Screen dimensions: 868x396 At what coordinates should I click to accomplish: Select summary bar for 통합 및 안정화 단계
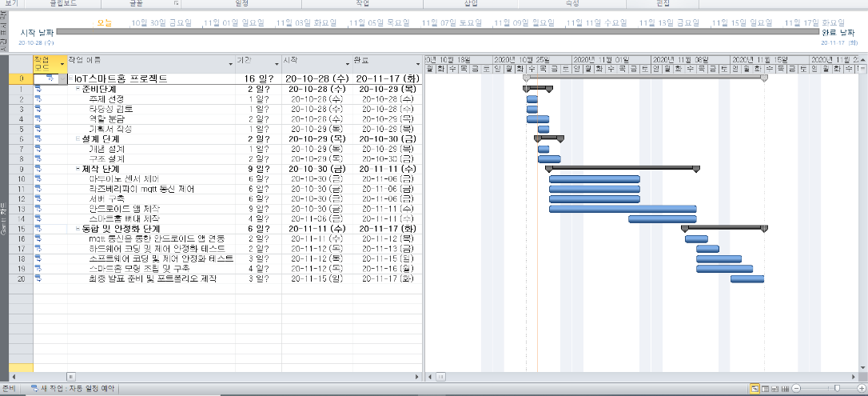(x=724, y=227)
